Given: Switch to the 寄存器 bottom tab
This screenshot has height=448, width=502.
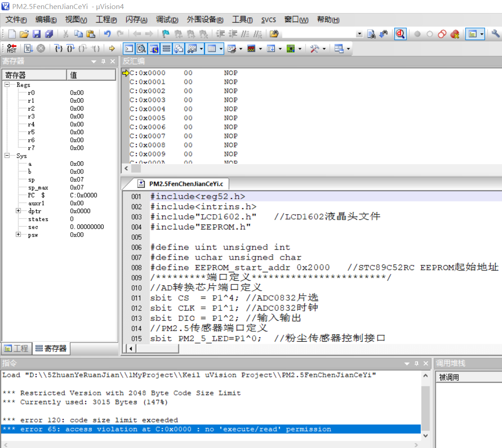Looking at the screenshot, I should (x=51, y=348).
